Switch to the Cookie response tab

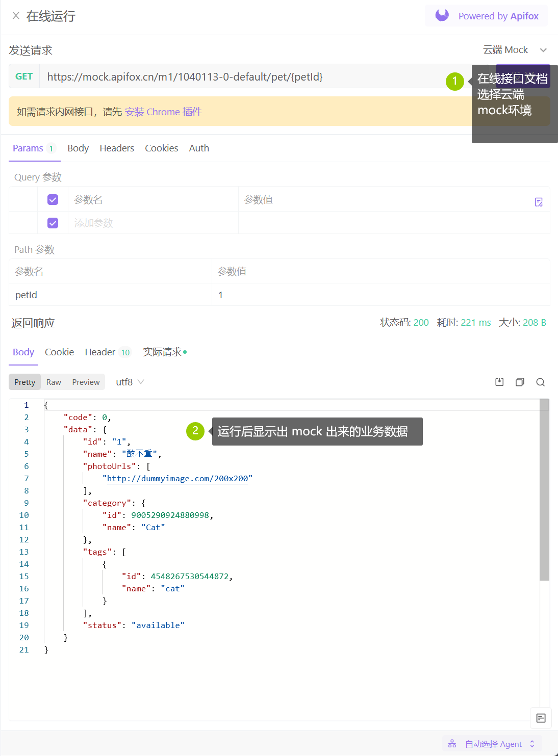(x=59, y=352)
